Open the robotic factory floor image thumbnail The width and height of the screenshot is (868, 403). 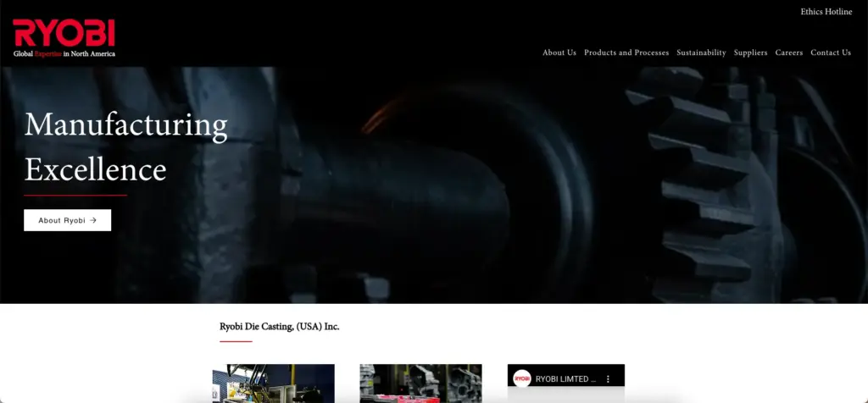click(x=273, y=384)
